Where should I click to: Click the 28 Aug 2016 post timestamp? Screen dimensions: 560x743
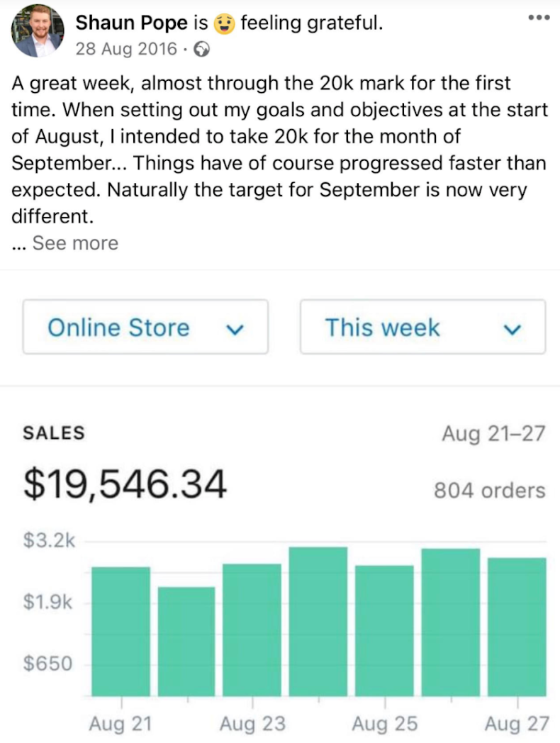(x=126, y=50)
